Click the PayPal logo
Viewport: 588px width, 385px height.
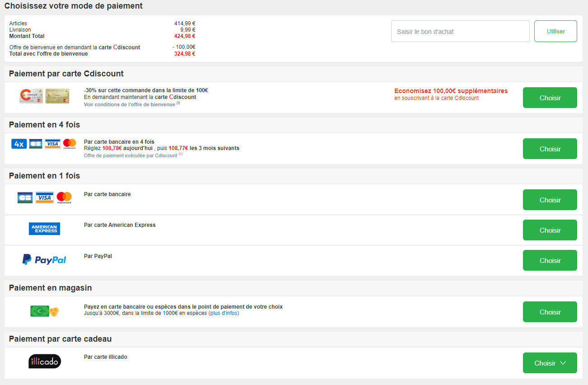pyautogui.click(x=44, y=259)
